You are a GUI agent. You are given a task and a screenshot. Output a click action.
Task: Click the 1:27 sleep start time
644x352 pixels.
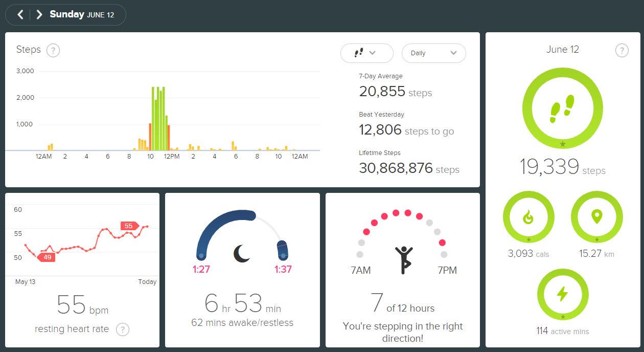pos(201,270)
